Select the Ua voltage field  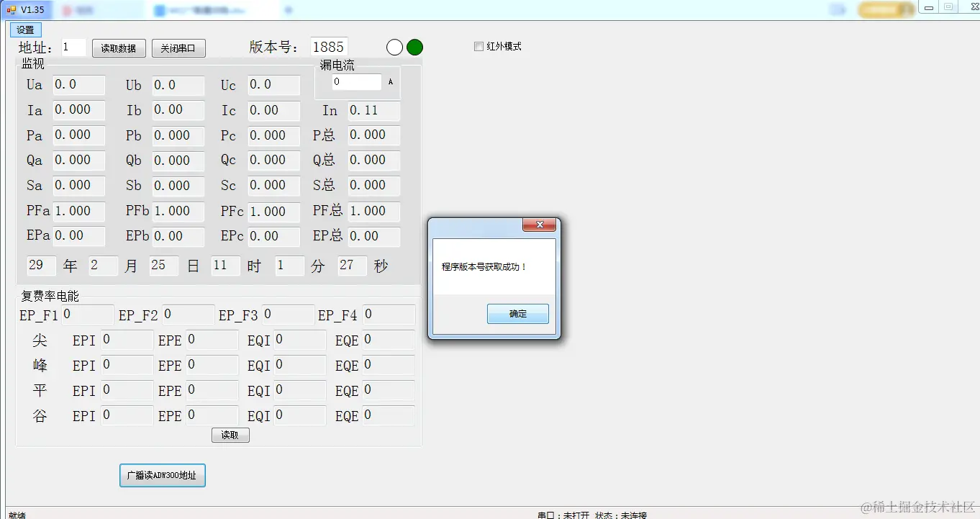pos(79,85)
